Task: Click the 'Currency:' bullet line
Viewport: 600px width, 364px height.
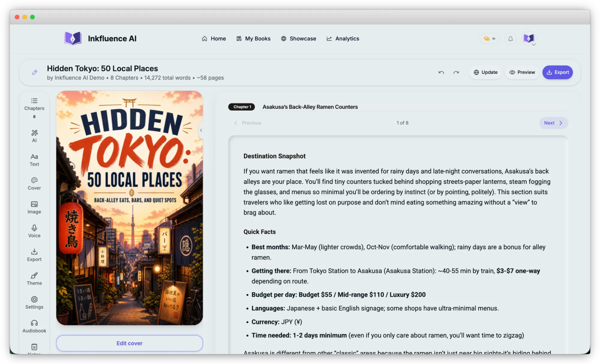Action: [x=277, y=322]
